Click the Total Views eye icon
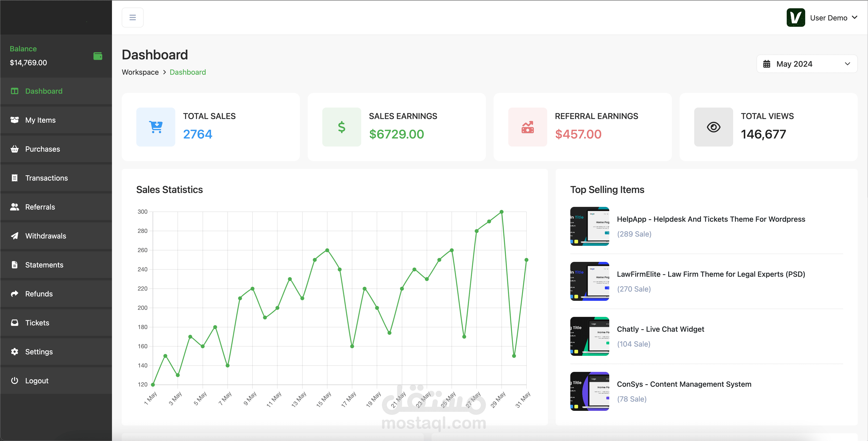Viewport: 868px width, 441px height. click(713, 127)
